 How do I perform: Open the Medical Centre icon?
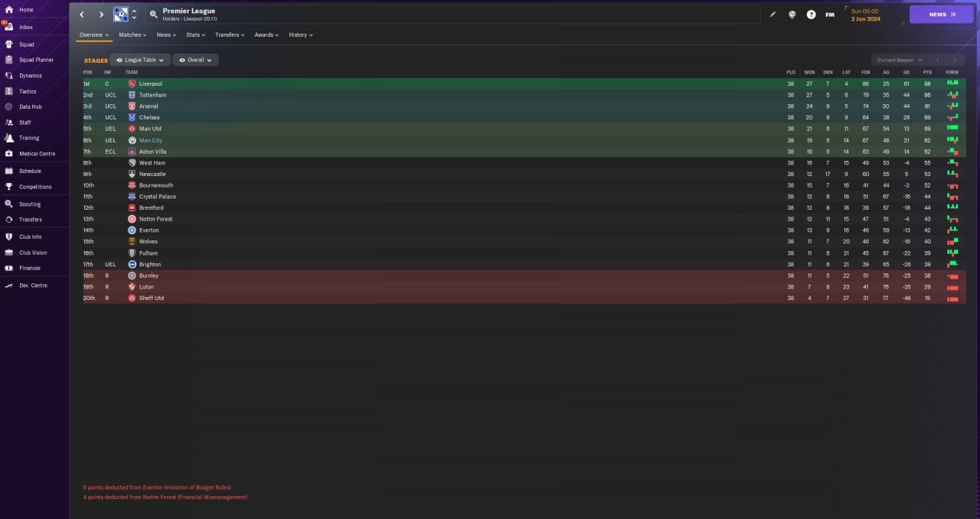click(x=8, y=154)
